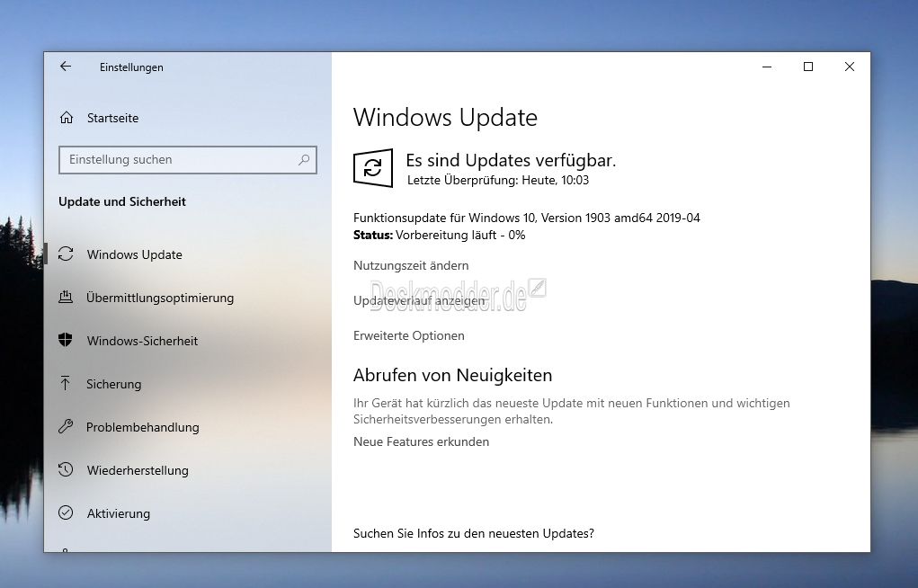
Task: Click the 'Abrufen von Neuigkeiten' heading
Action: tap(452, 375)
